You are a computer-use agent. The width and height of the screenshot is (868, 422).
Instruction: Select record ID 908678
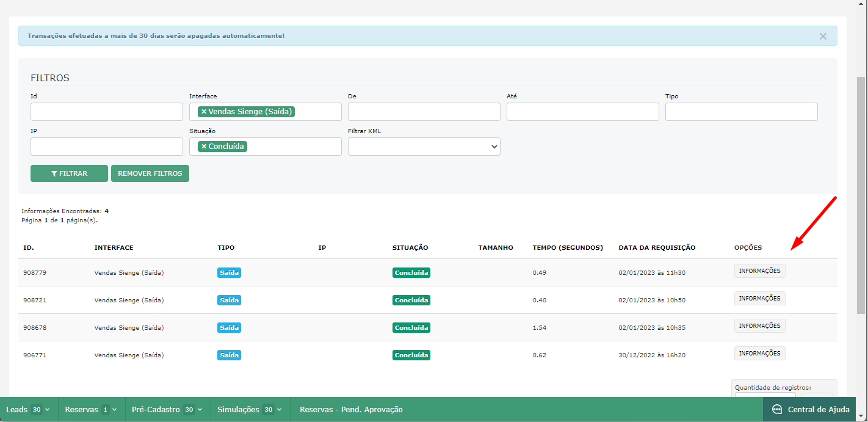point(35,328)
